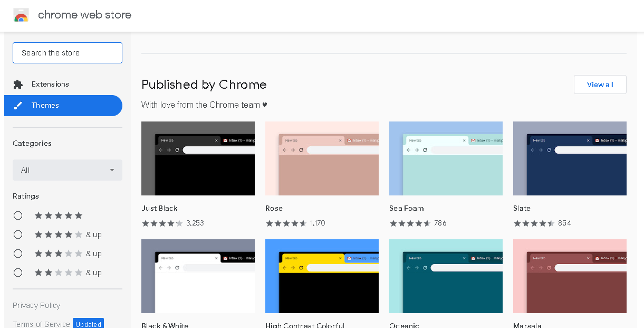Viewport: 644px width, 328px height.
Task: Click the star rating under Slate theme
Action: pyautogui.click(x=534, y=223)
